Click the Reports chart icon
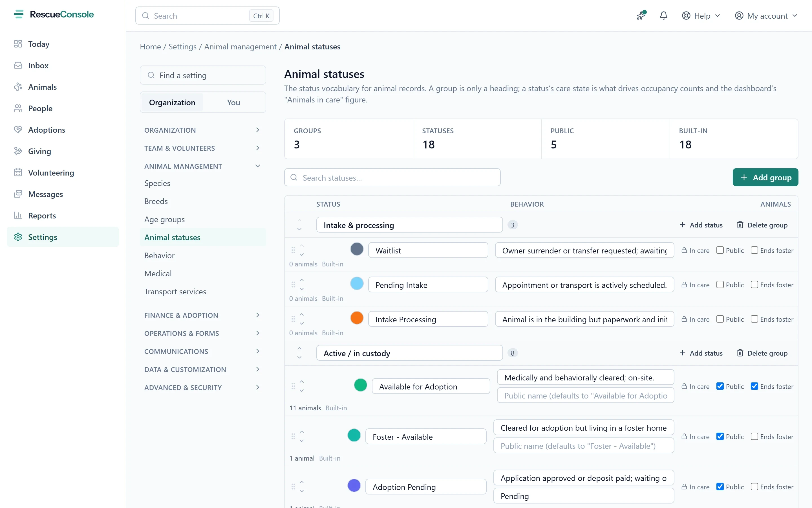 tap(18, 216)
